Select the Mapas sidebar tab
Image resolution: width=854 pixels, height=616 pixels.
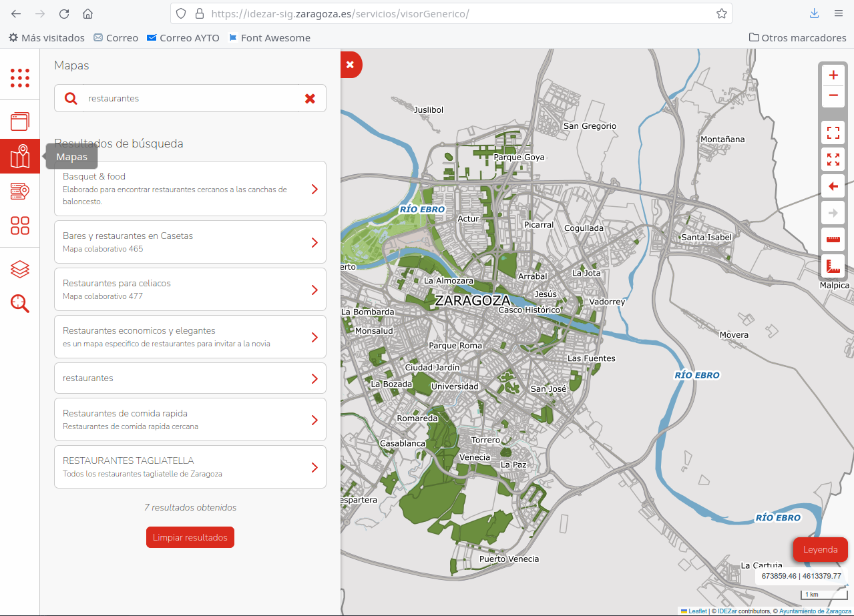tap(20, 157)
